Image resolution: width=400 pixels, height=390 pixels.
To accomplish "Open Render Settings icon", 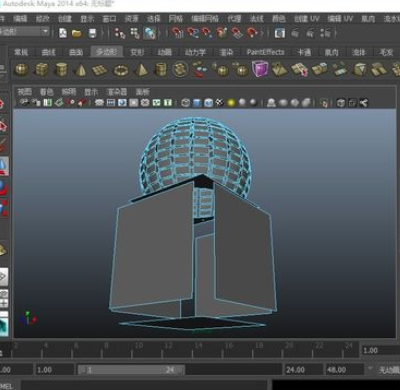I will click(x=325, y=33).
